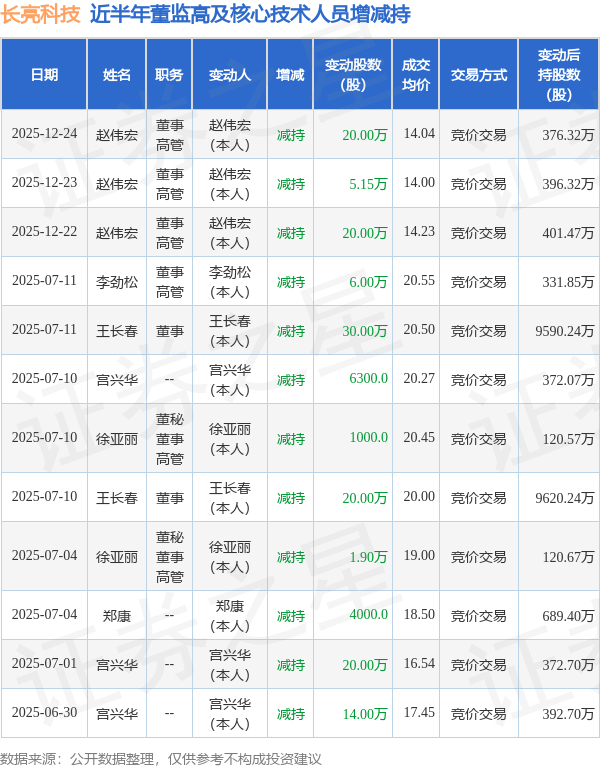The width and height of the screenshot is (600, 768).
Task: Click holdings value 401.47万
Action: click(568, 233)
